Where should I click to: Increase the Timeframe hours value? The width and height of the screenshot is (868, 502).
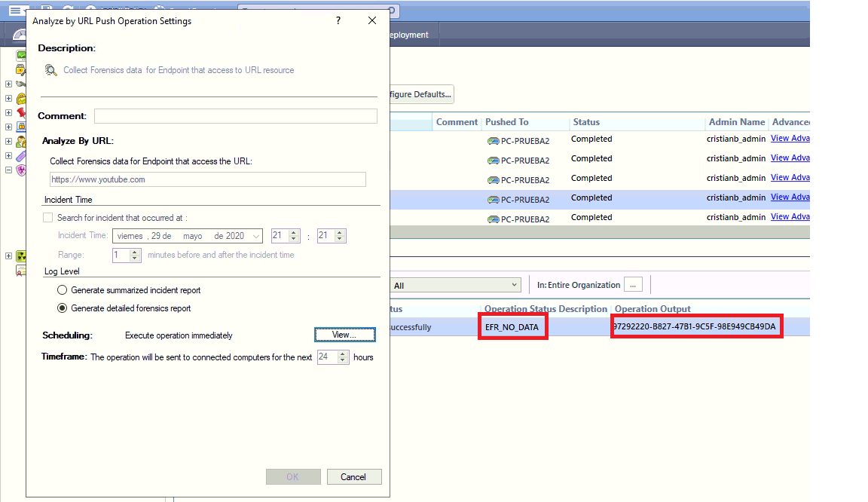pos(343,354)
